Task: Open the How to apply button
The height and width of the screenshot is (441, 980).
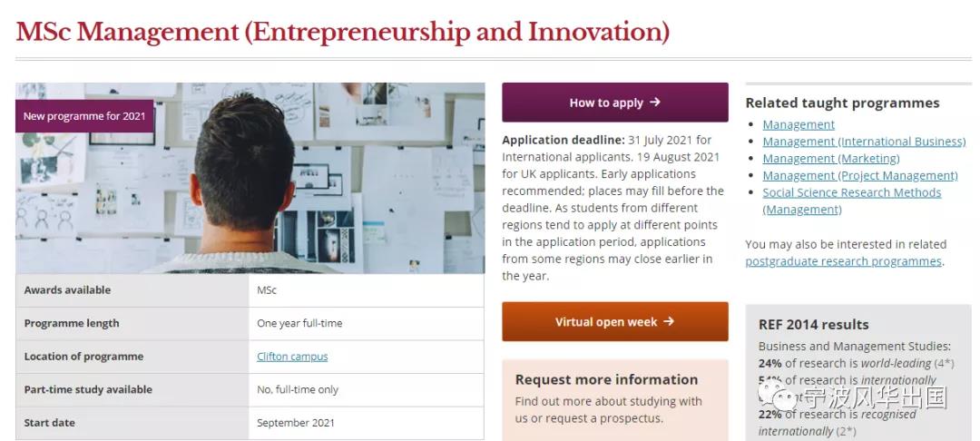Action: click(615, 103)
